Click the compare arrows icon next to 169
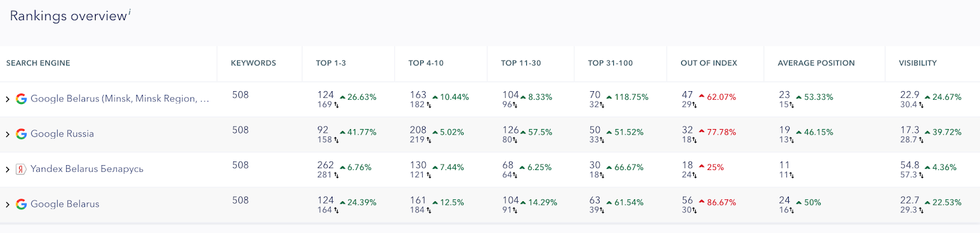This screenshot has height=233, width=980. point(336,105)
